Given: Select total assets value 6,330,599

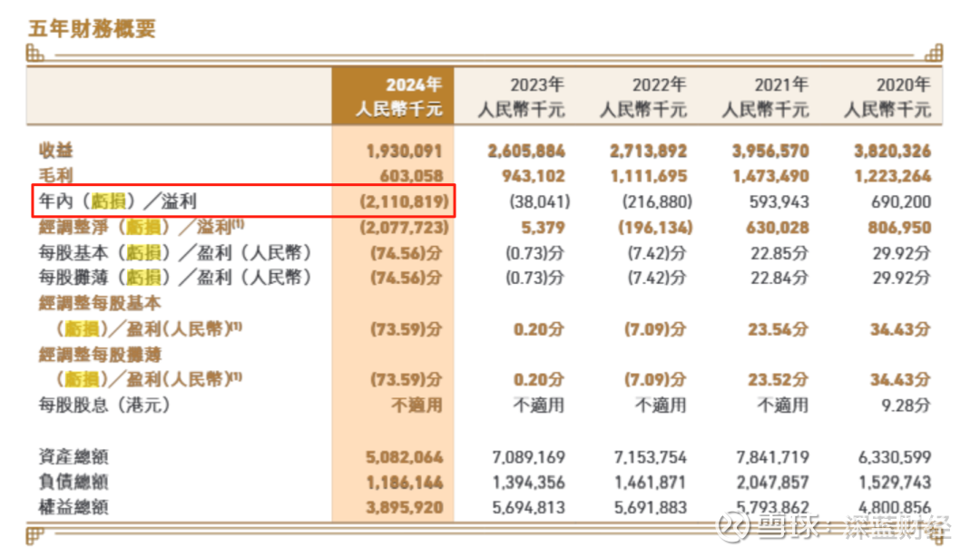Looking at the screenshot, I should coord(895,457).
